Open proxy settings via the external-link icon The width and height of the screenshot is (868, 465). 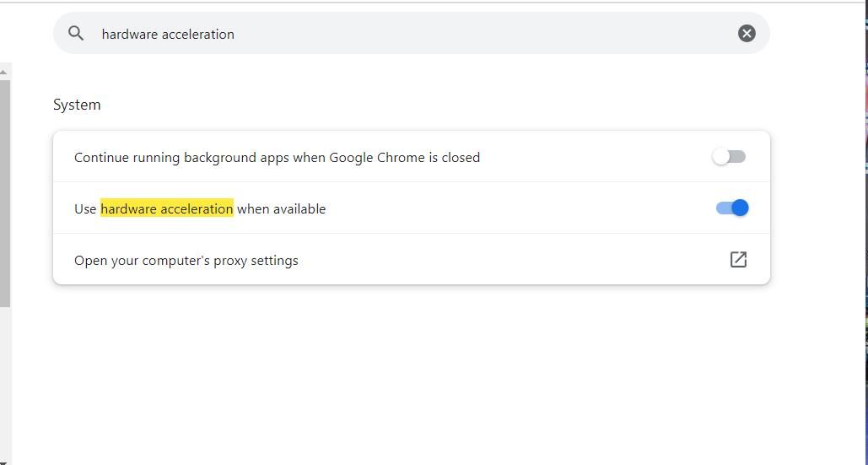pyautogui.click(x=738, y=260)
